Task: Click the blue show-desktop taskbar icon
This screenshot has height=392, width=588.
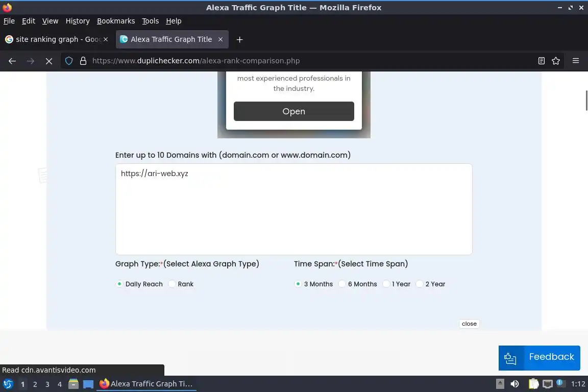Action: [x=88, y=384]
